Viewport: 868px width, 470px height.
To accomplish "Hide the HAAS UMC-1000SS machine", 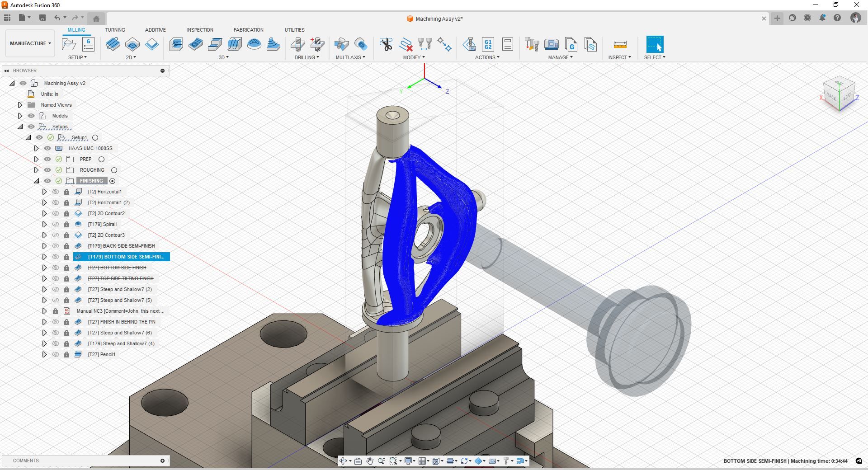I will (47, 148).
